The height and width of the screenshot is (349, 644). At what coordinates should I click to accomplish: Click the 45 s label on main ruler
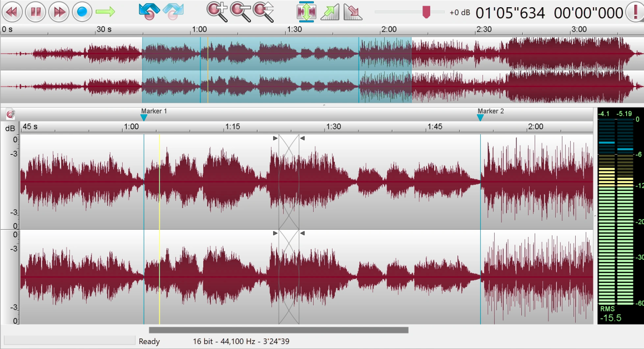point(30,127)
